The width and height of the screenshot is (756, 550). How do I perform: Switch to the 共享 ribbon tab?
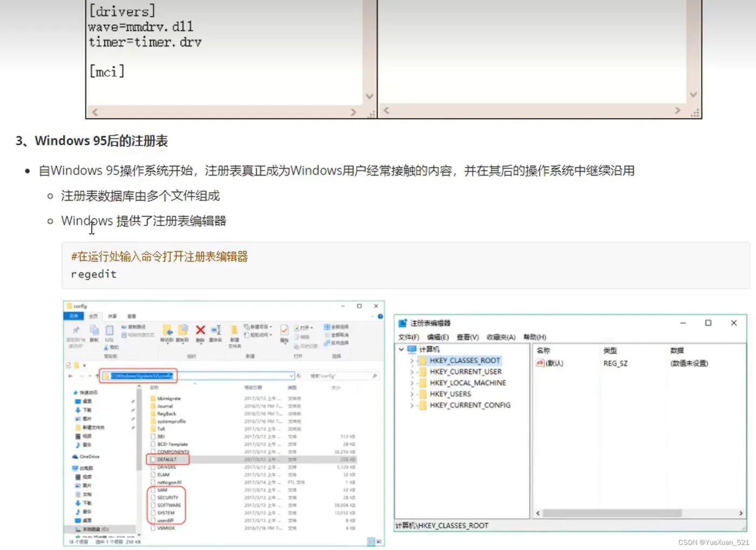pos(112,316)
